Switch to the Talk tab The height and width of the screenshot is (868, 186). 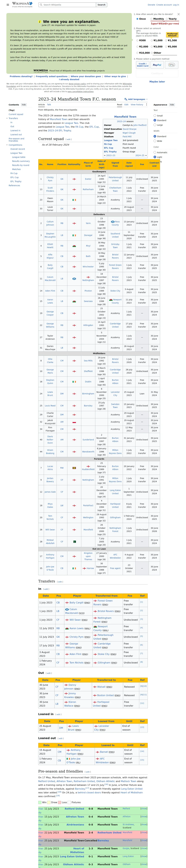pyautogui.click(x=49, y=104)
